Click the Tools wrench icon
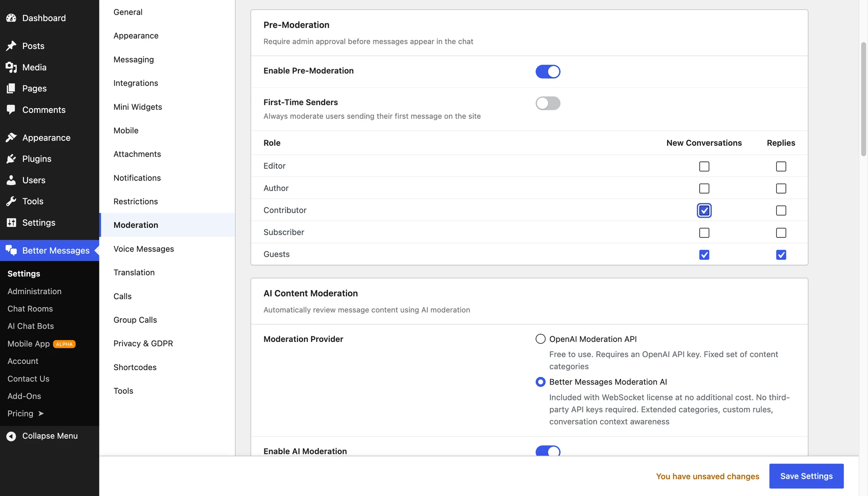 [x=11, y=201]
